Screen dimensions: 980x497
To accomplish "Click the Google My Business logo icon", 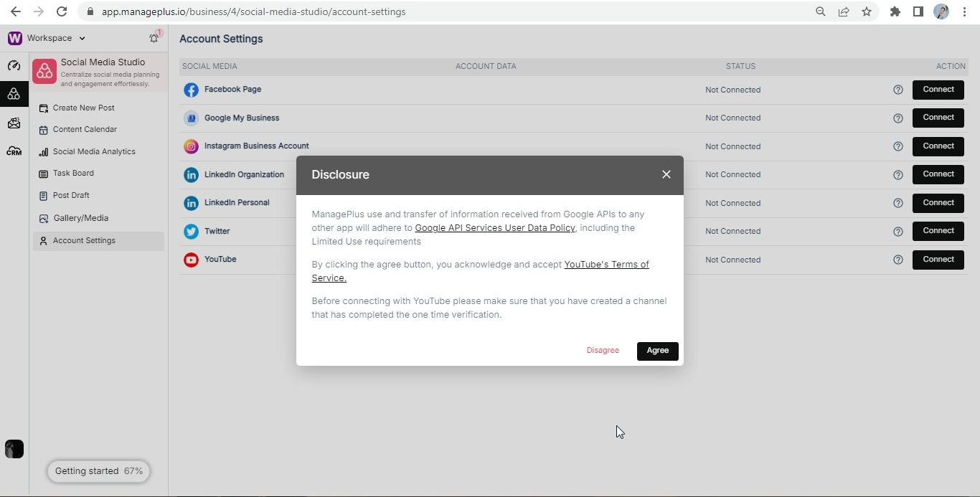I will (x=191, y=118).
